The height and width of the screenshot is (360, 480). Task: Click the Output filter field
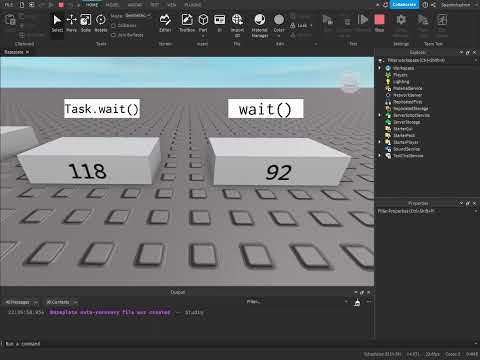coord(295,302)
